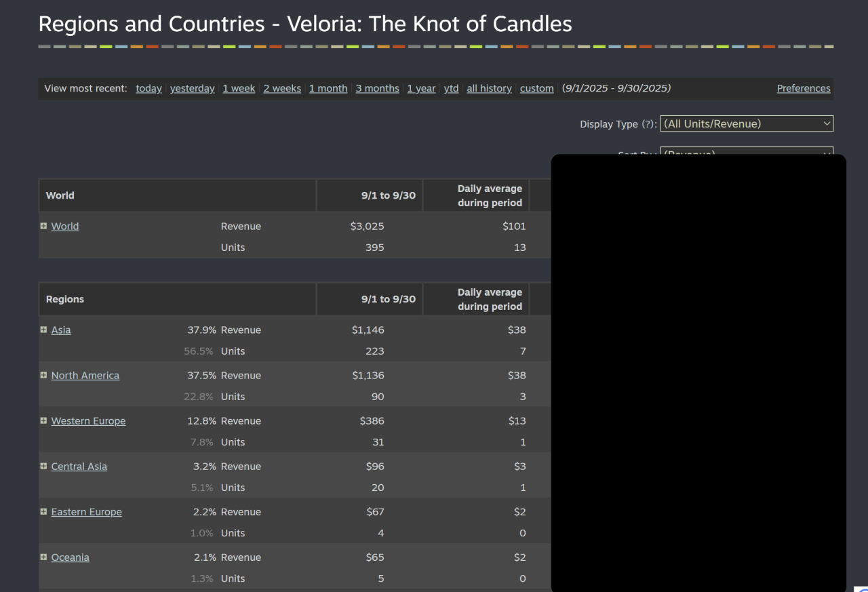The image size is (868, 592).
Task: Click the Display Type help question mark
Action: coord(648,124)
